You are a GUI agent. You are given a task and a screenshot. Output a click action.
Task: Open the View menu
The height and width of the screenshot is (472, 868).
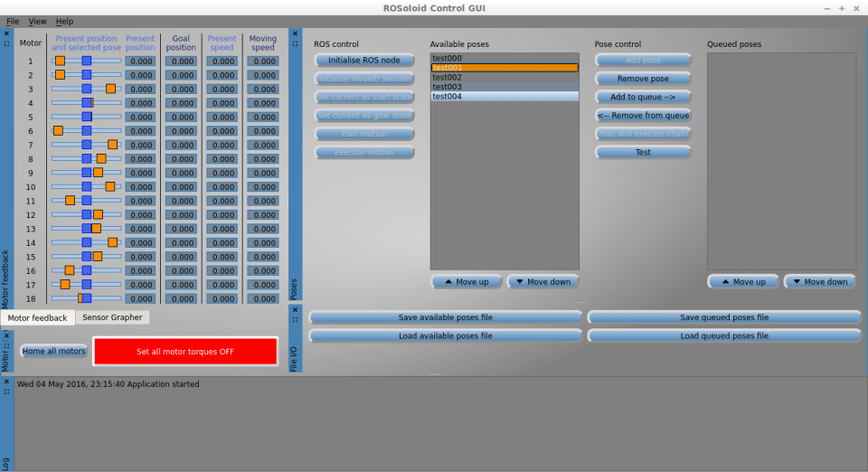[37, 21]
